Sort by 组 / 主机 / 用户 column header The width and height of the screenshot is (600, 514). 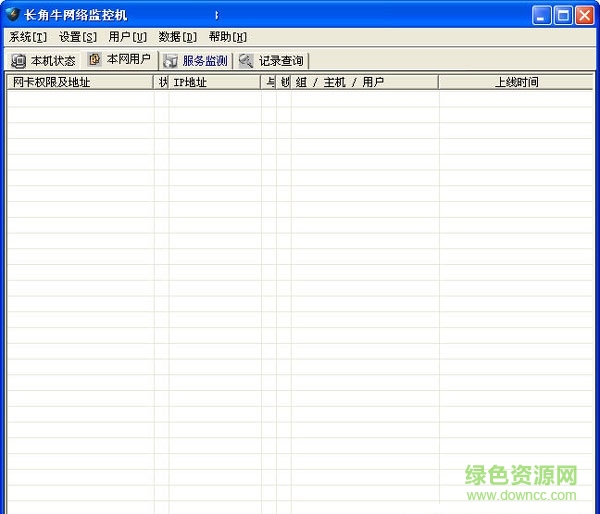pyautogui.click(x=365, y=82)
